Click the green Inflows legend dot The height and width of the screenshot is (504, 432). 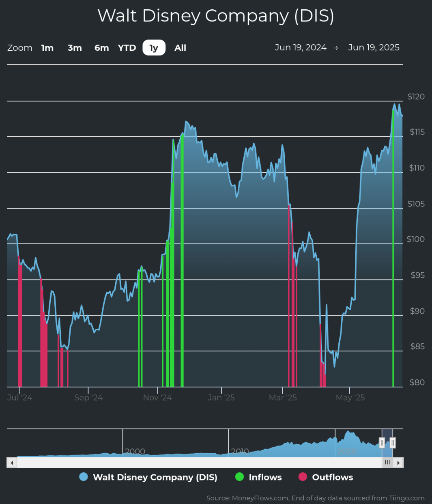click(x=240, y=477)
